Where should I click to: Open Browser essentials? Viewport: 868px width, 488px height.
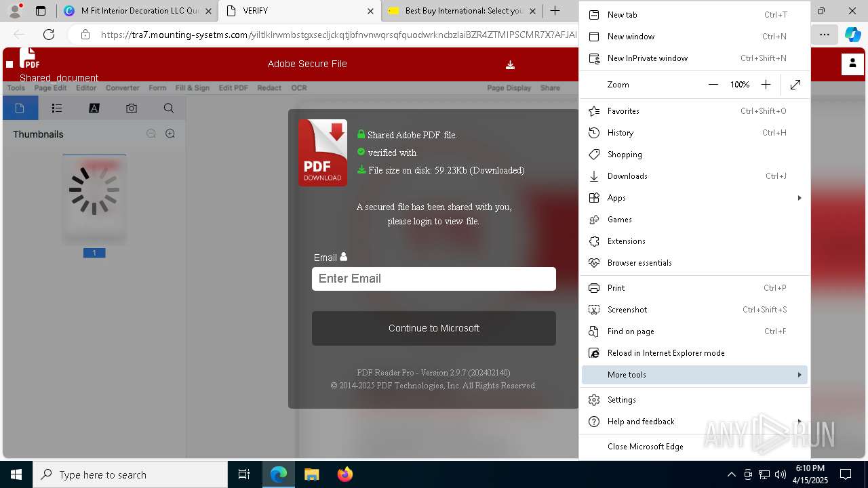coord(694,263)
